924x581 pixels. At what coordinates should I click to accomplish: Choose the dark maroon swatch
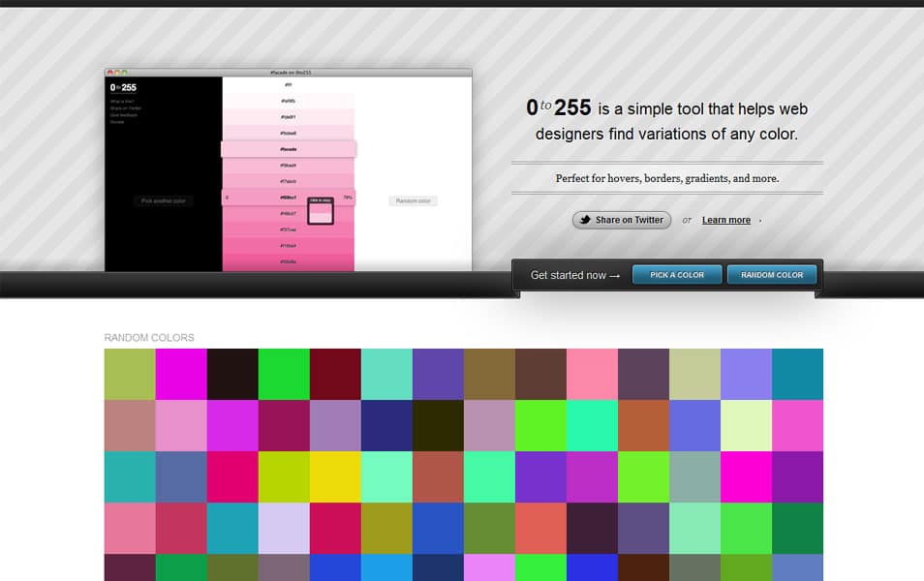point(335,374)
